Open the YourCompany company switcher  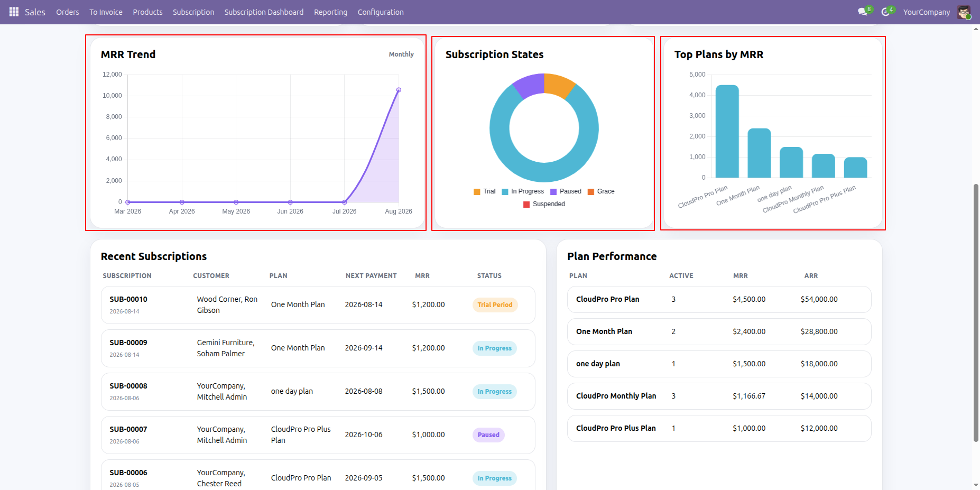926,12
